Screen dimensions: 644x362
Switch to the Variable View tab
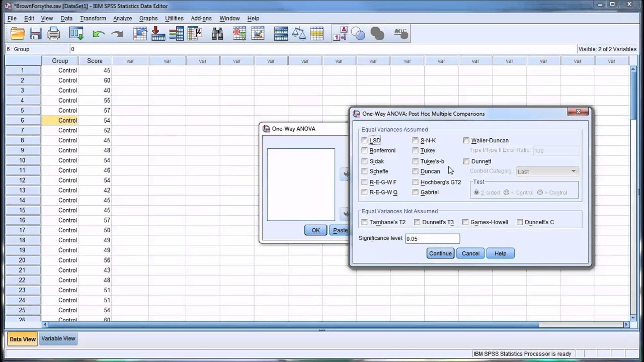(x=58, y=338)
